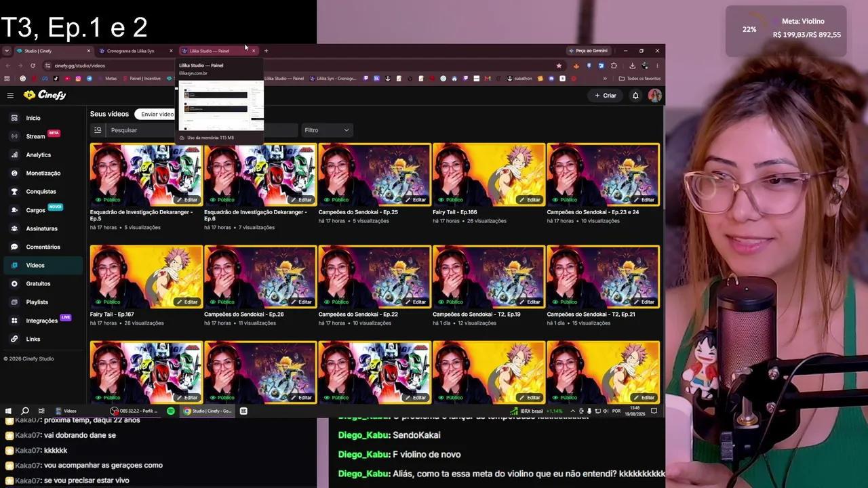Click the Gratuitos sidebar icon
868x488 pixels.
14,283
